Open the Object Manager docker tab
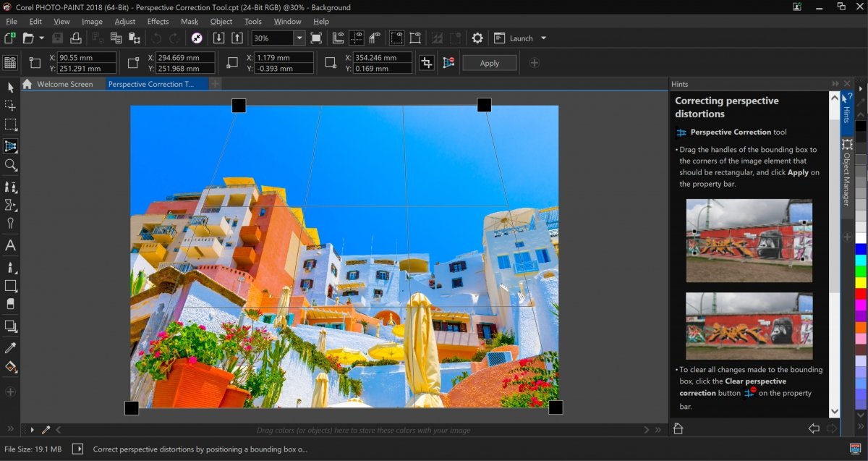This screenshot has width=868, height=461. pyautogui.click(x=846, y=172)
